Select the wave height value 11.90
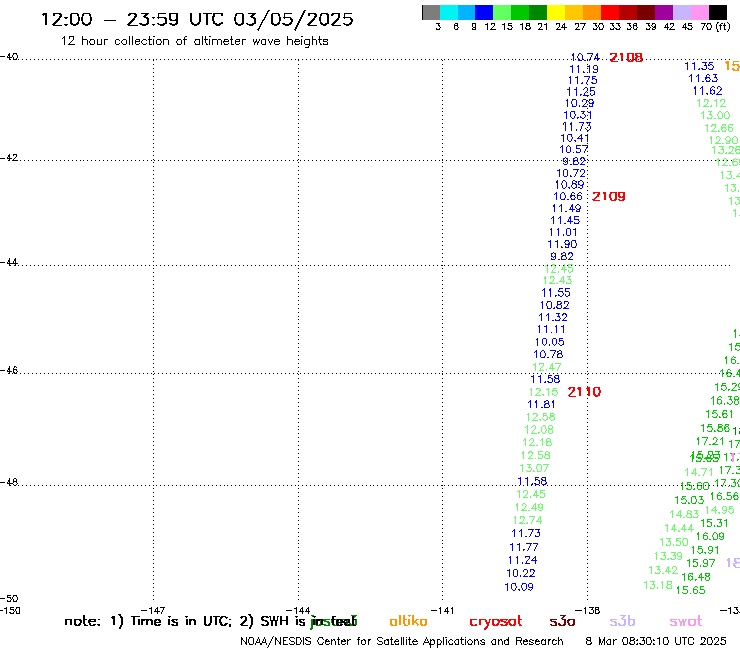The height and width of the screenshot is (650, 740). click(x=562, y=245)
